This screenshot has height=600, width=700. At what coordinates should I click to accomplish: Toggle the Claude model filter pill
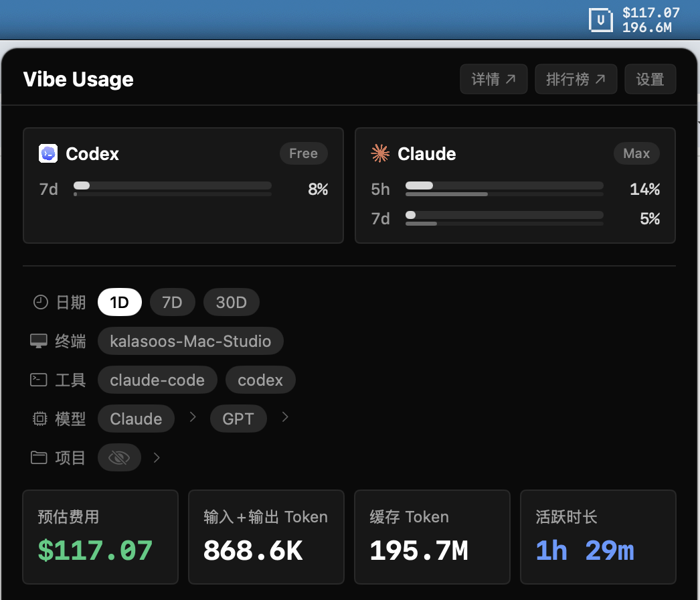[x=136, y=419]
